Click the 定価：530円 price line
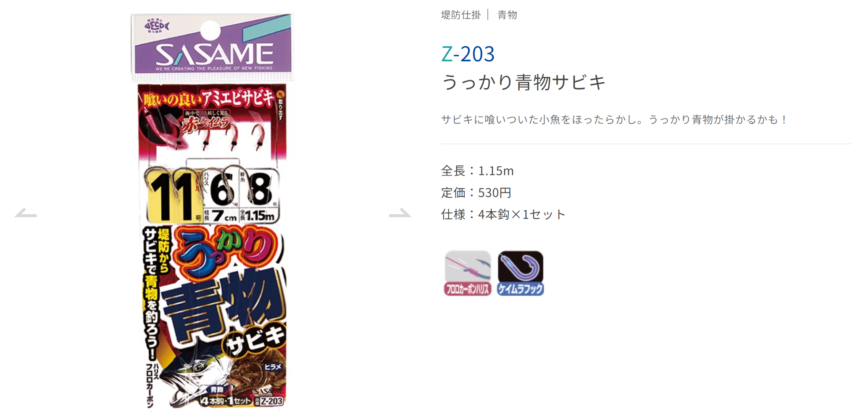 (476, 193)
